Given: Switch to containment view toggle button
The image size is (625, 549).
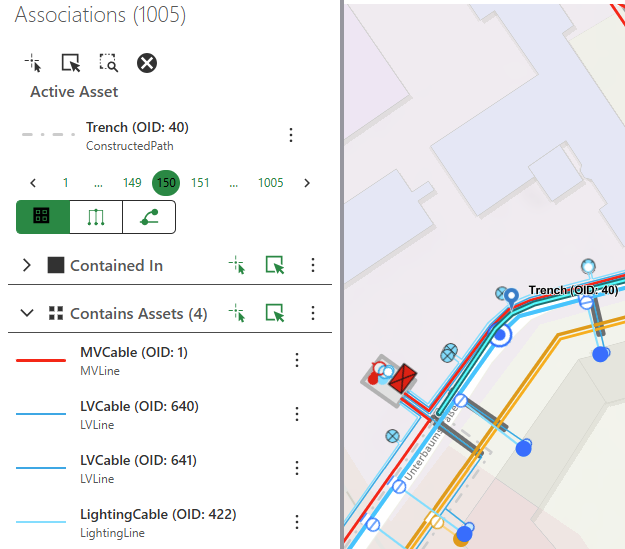Looking at the screenshot, I should click(43, 217).
